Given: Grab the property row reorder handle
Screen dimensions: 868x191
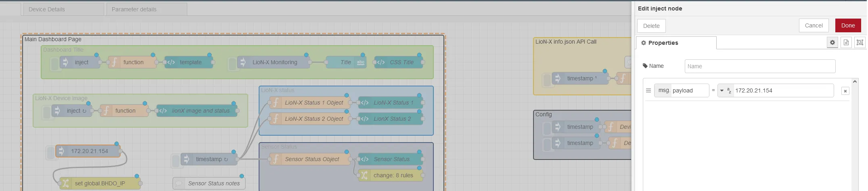Looking at the screenshot, I should pyautogui.click(x=648, y=90).
